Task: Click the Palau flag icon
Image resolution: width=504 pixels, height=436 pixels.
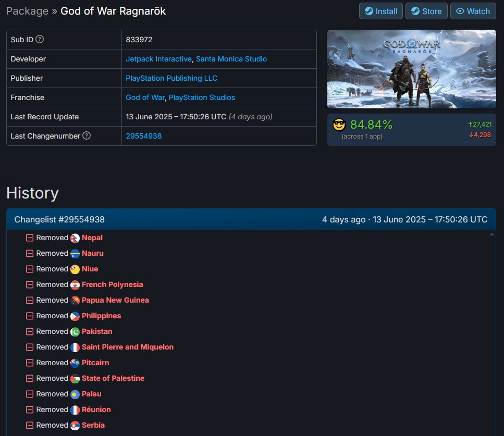Action: (75, 394)
